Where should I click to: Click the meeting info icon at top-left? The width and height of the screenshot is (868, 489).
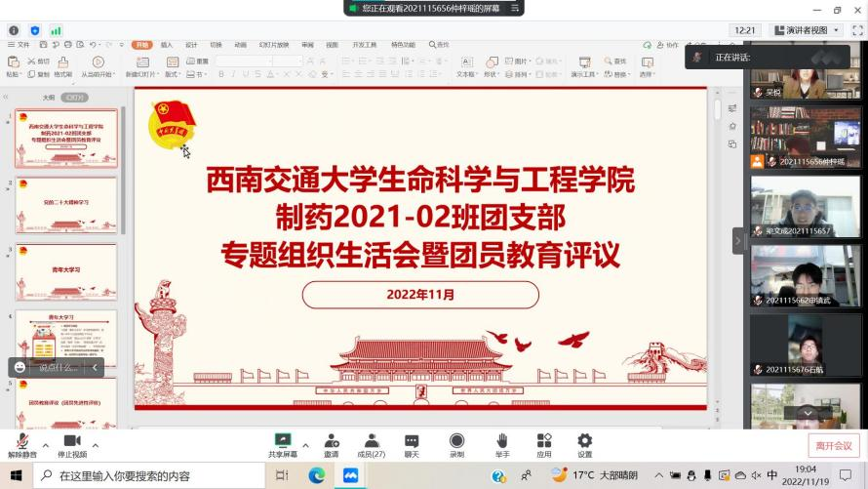14,30
